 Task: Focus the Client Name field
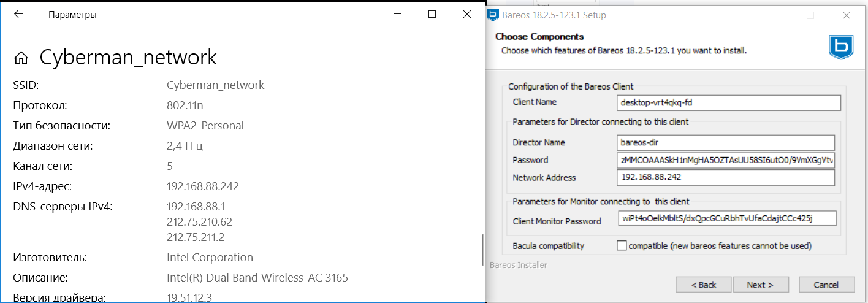point(728,102)
